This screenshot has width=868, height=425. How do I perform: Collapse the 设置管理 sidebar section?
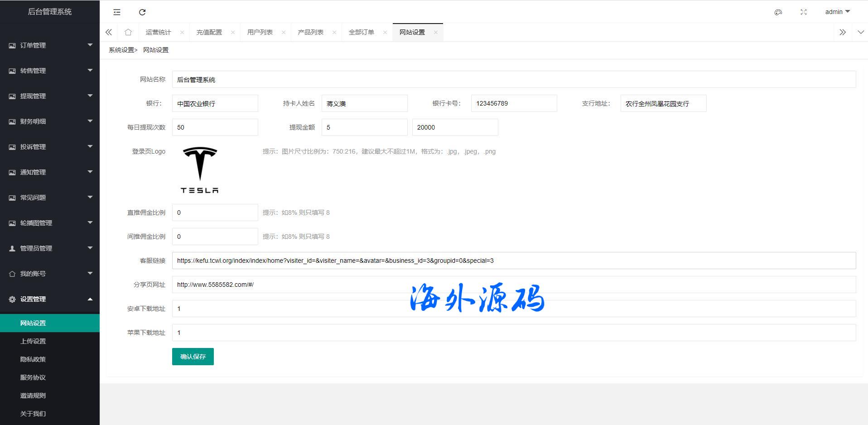coord(50,299)
